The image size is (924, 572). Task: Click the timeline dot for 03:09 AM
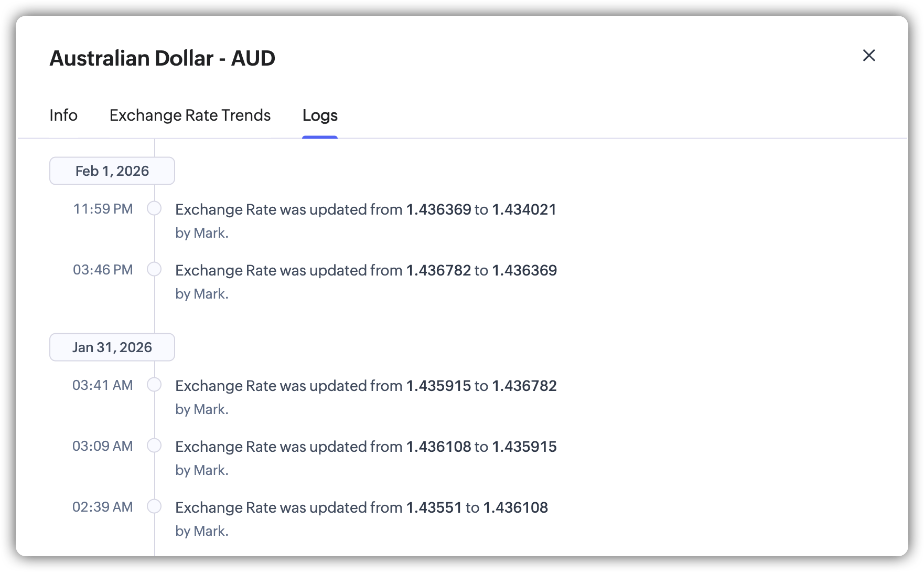coord(154,446)
